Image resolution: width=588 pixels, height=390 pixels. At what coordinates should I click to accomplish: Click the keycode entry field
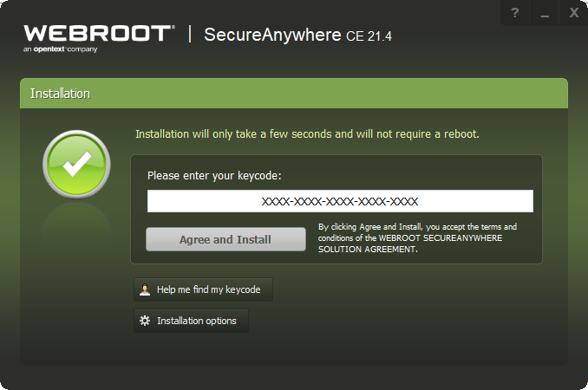tap(340, 201)
